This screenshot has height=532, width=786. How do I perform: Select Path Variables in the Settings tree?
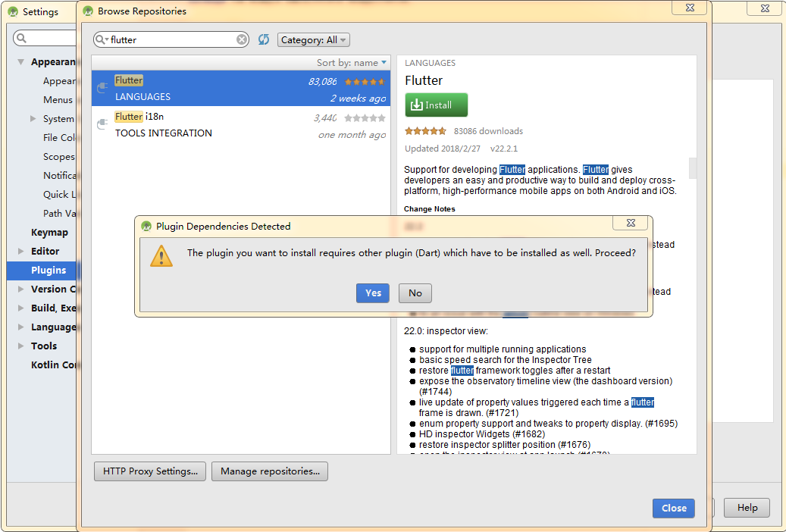(x=59, y=214)
